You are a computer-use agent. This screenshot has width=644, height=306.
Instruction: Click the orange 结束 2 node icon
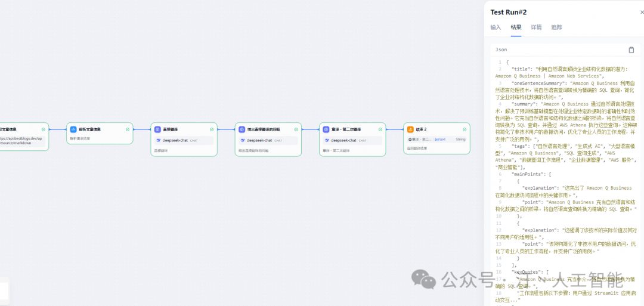click(x=410, y=129)
